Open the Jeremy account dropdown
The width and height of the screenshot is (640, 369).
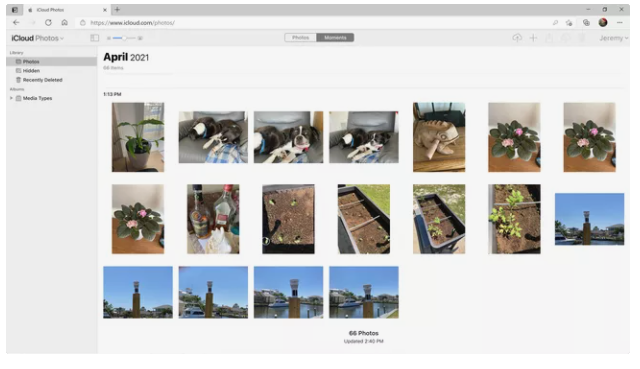pyautogui.click(x=613, y=38)
